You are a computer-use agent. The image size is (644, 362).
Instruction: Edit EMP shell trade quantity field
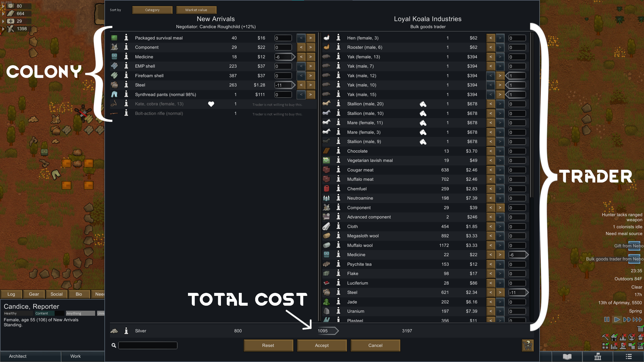(x=283, y=66)
